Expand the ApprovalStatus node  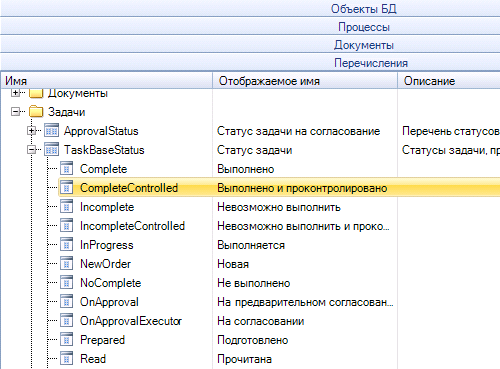[x=32, y=131]
